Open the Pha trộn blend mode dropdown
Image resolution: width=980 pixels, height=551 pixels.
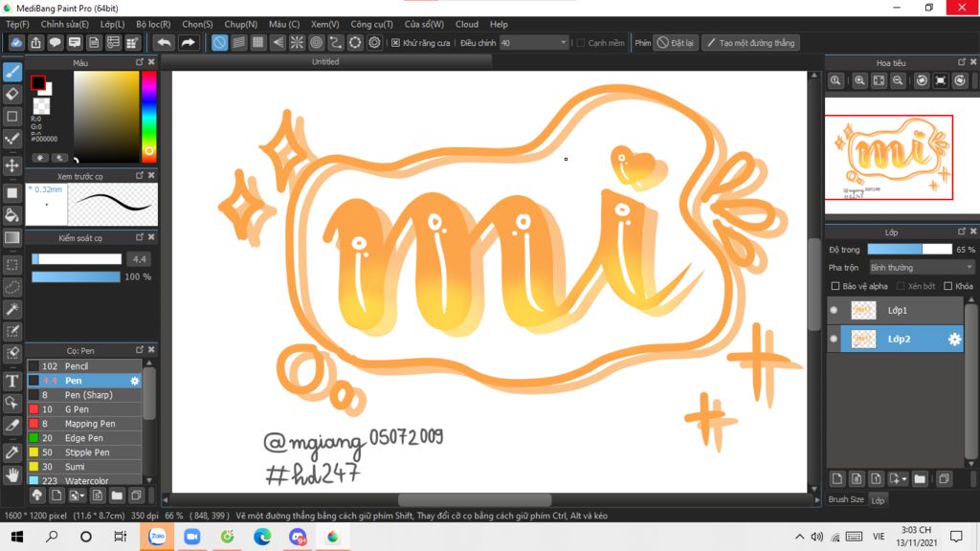(x=922, y=268)
